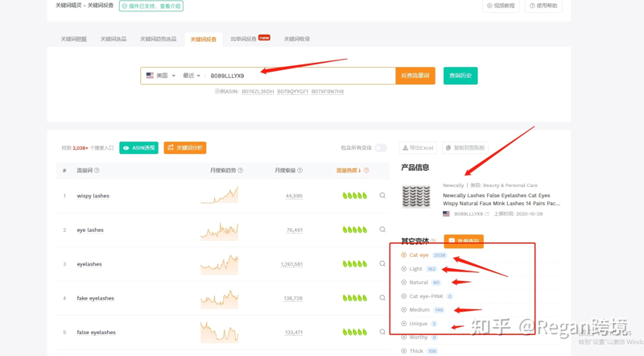The image size is (644, 356).
Task: Show help for 月搜索量 column
Action: click(299, 170)
